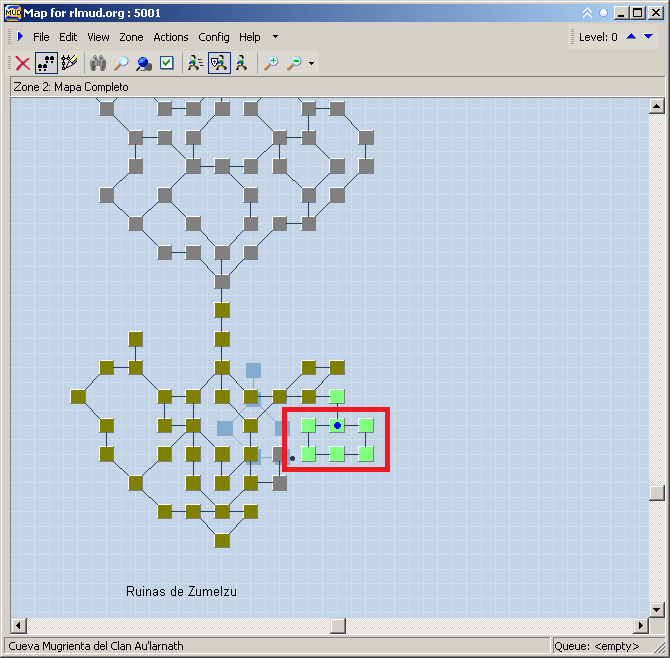Go up one level with blue up arrow
Viewport: 670px width, 658px height.
point(631,37)
